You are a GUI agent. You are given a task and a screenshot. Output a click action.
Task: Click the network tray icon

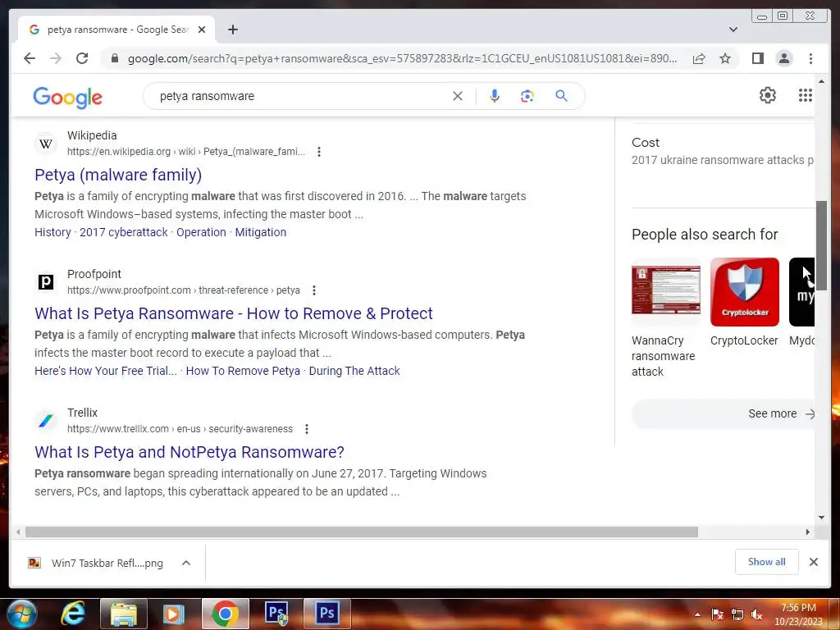point(737,615)
